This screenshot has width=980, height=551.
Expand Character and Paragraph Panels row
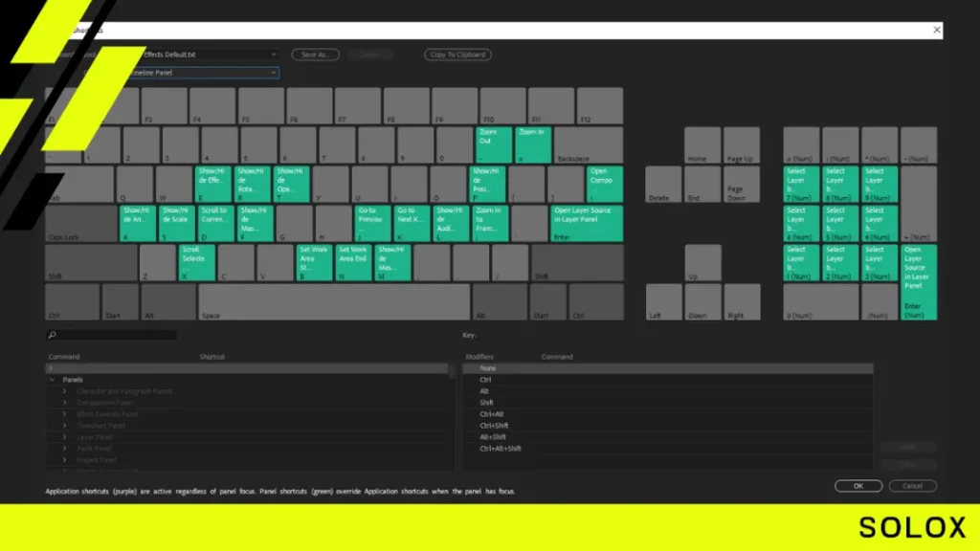pyautogui.click(x=64, y=391)
